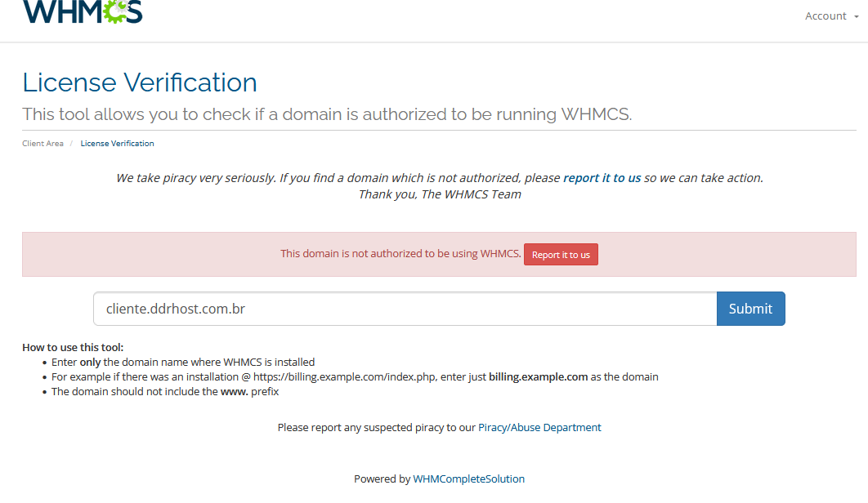868x503 pixels.
Task: Submit the domain for verification
Action: click(750, 309)
